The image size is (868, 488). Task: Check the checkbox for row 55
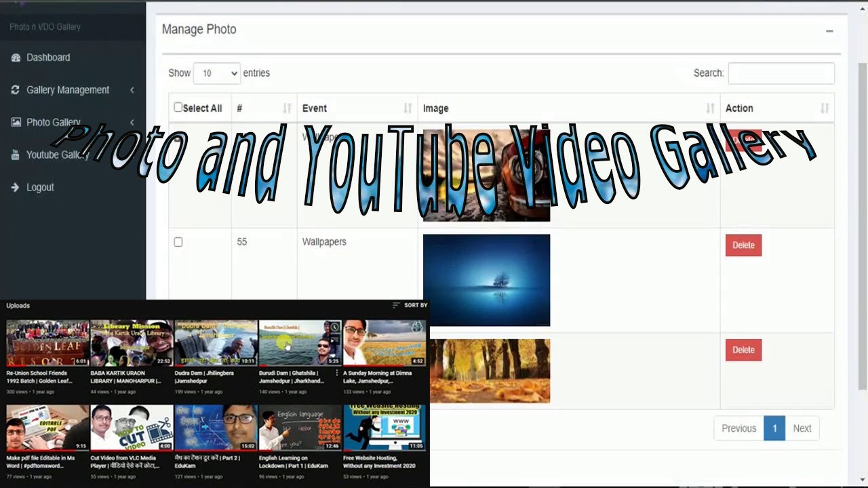[x=178, y=242]
